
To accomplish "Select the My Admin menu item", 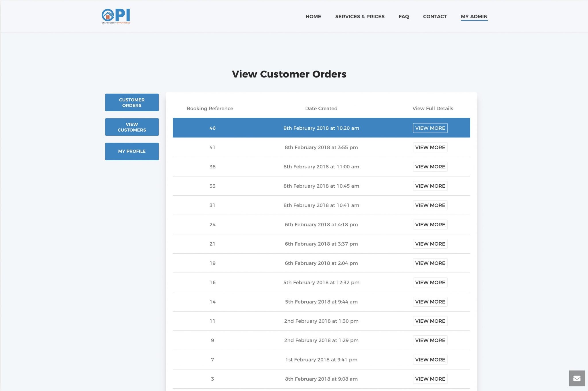I will click(x=474, y=17).
